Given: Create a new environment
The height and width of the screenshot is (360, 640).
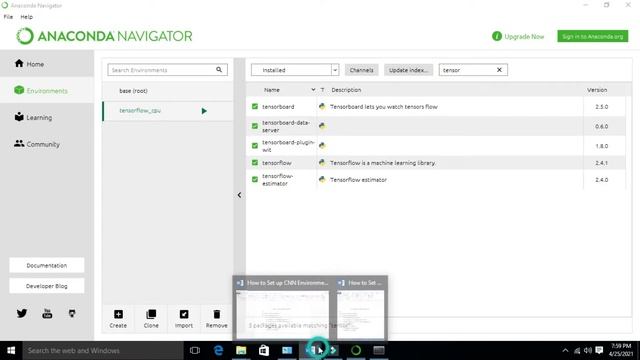Looking at the screenshot, I should point(118,319).
